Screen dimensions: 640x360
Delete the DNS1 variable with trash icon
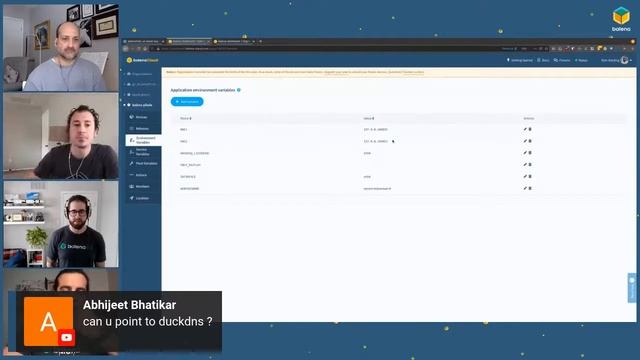[530, 129]
